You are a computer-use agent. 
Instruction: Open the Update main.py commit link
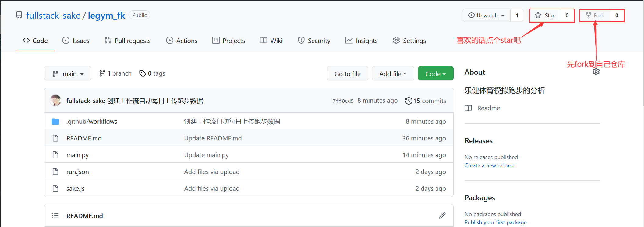pyautogui.click(x=206, y=155)
